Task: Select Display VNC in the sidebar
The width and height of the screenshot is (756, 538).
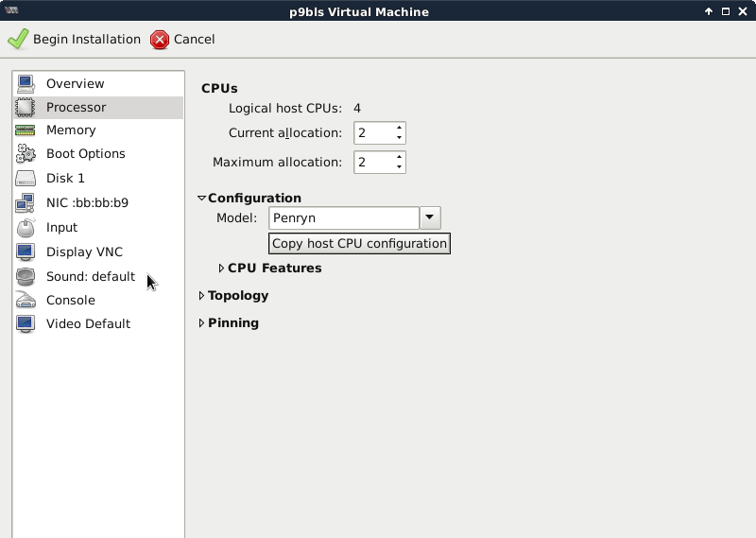Action: 84,252
